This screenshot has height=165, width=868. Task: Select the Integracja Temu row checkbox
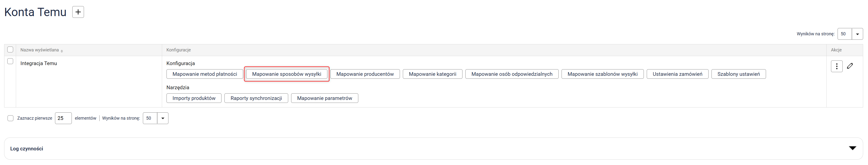coord(10,61)
